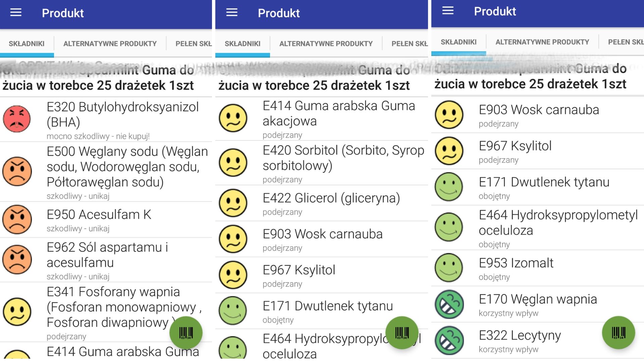The image size is (644, 362).
Task: Tap the yellow face icon for E903 Wosk carnauba
Action: (233, 239)
